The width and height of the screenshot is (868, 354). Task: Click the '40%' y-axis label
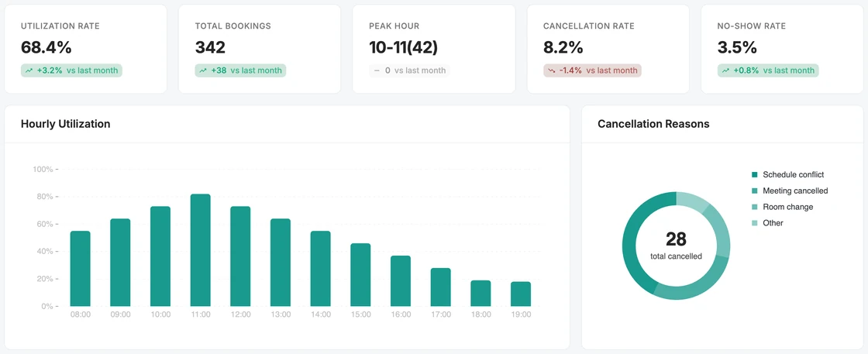coord(44,252)
